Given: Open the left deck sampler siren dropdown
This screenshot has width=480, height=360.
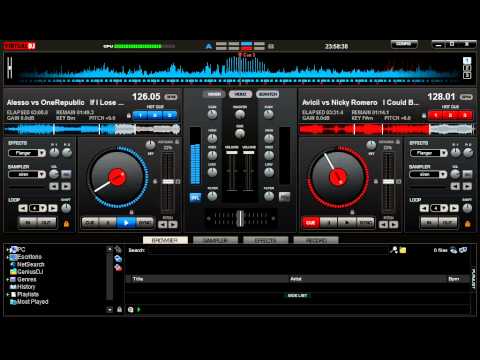Looking at the screenshot, I should (27, 174).
